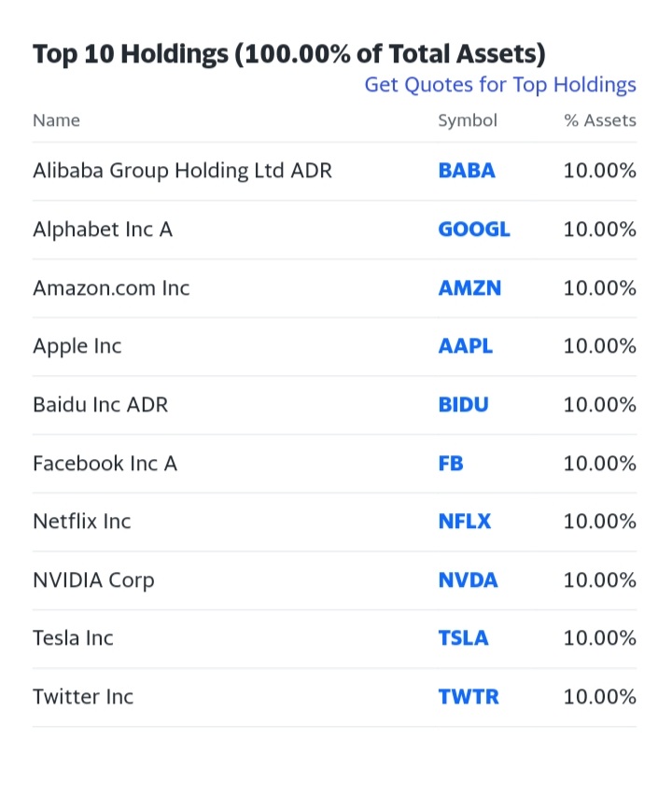This screenshot has width=672, height=809.
Task: Select the Alibaba Group Holding Ltd ADR name
Action: (x=182, y=171)
